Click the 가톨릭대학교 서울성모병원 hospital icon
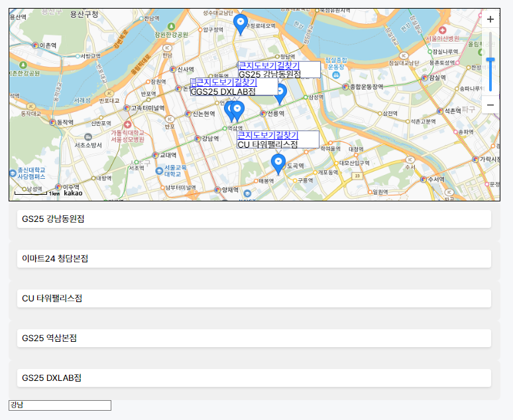Image resolution: width=513 pixels, height=420 pixels. click(128, 125)
